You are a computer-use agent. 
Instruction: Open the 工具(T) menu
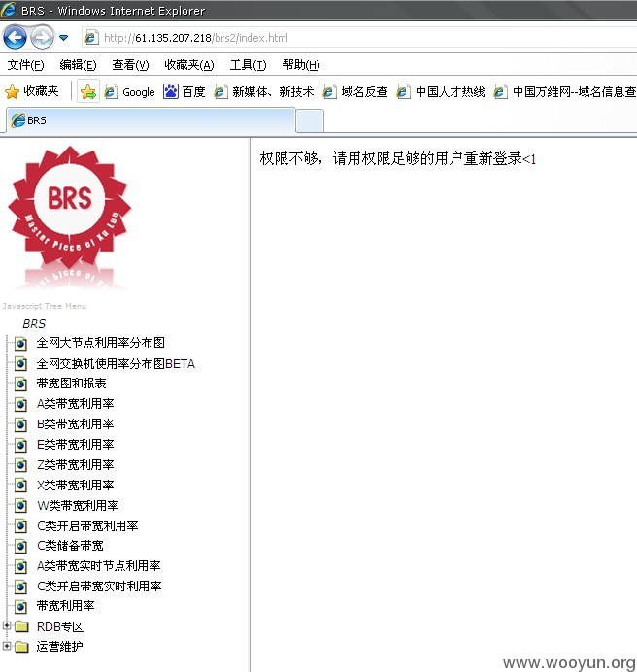pyautogui.click(x=248, y=65)
